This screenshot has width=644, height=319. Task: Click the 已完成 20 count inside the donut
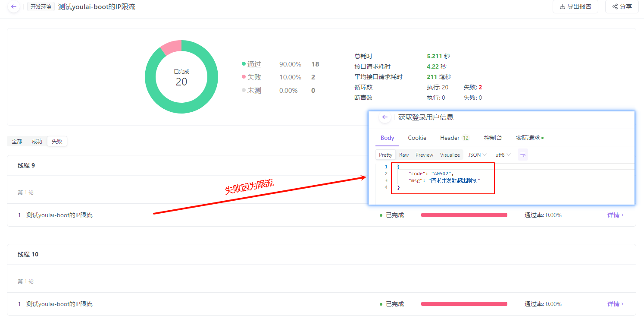tap(181, 78)
